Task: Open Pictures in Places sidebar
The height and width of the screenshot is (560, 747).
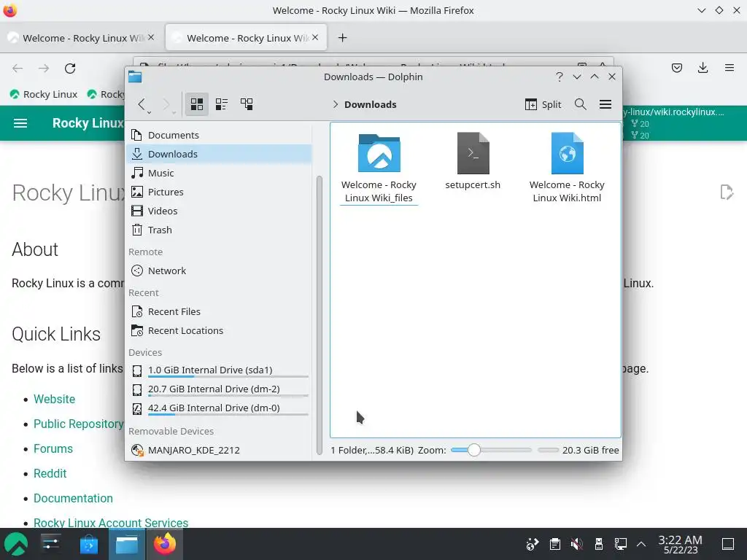Action: [x=219, y=192]
